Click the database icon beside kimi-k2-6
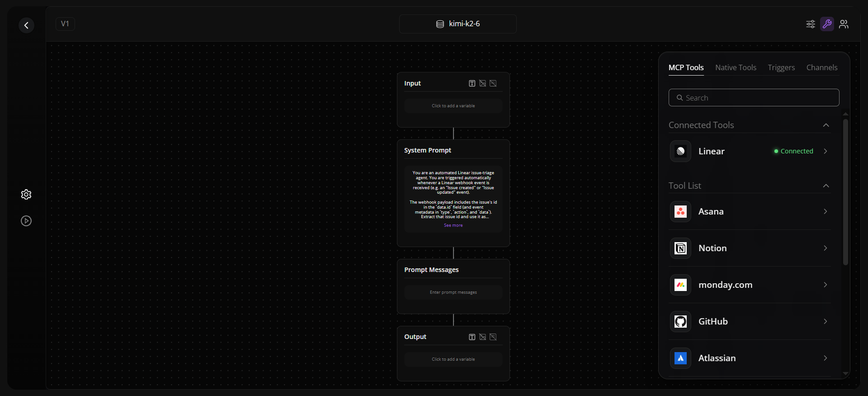The height and width of the screenshot is (396, 868). click(x=440, y=24)
